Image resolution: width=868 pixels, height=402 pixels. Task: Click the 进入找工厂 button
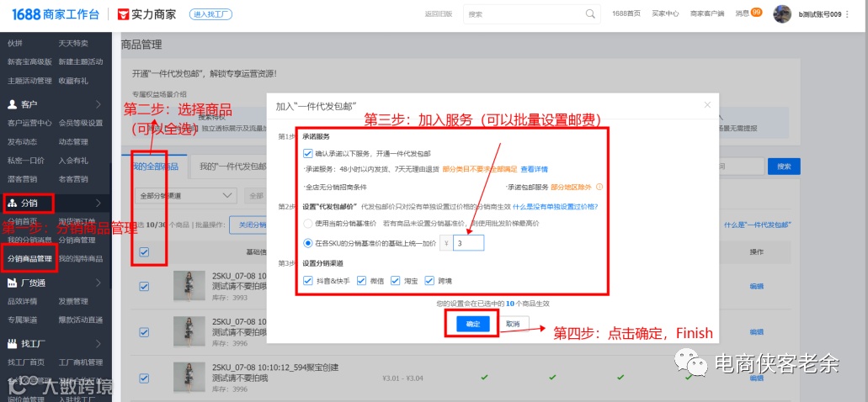(x=210, y=14)
